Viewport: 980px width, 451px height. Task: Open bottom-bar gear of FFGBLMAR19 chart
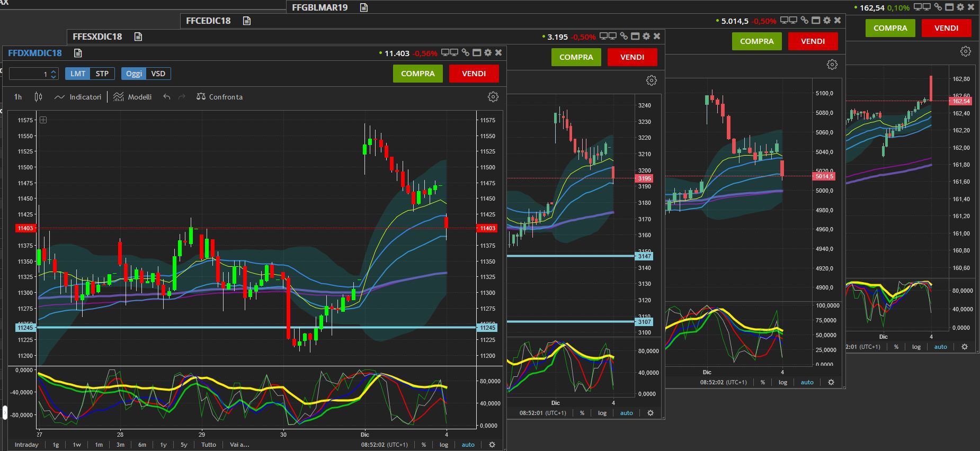[x=965, y=347]
